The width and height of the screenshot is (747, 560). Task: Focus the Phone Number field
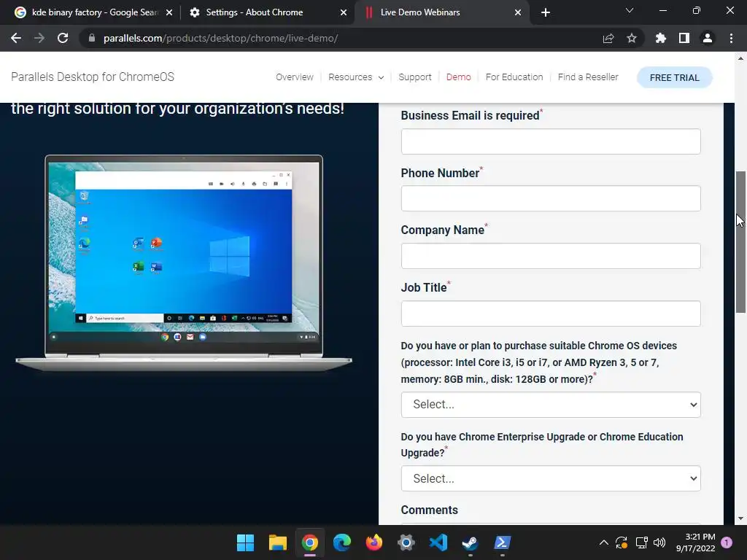tap(551, 198)
